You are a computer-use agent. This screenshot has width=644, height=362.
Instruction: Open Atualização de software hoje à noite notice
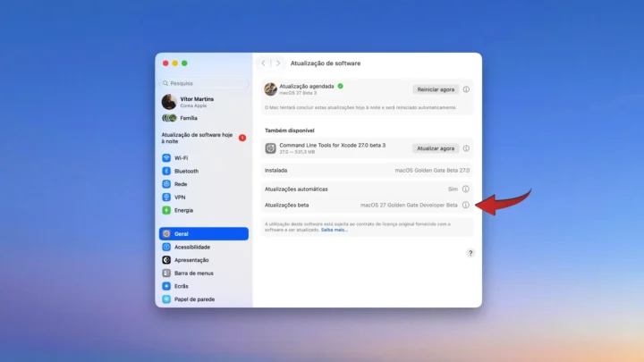(x=203, y=138)
